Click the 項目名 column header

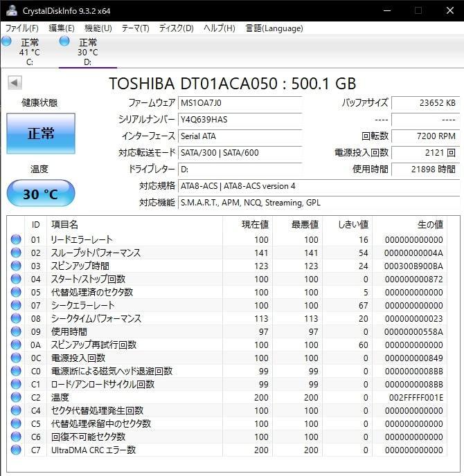[x=134, y=225]
